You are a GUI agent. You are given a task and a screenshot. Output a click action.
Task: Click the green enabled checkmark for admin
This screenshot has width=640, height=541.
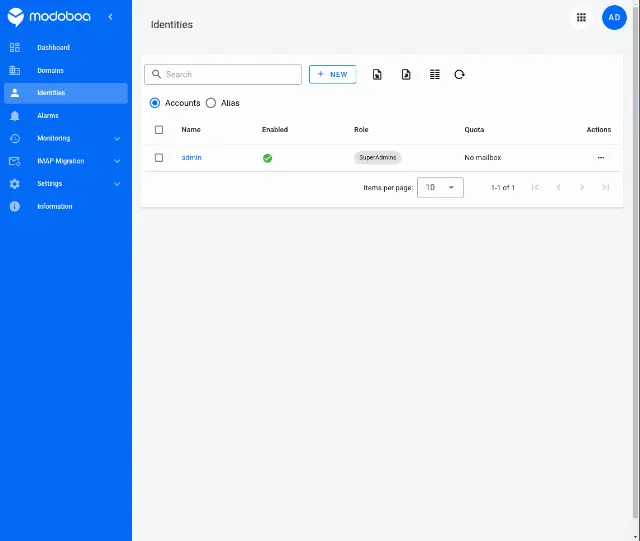pos(267,158)
